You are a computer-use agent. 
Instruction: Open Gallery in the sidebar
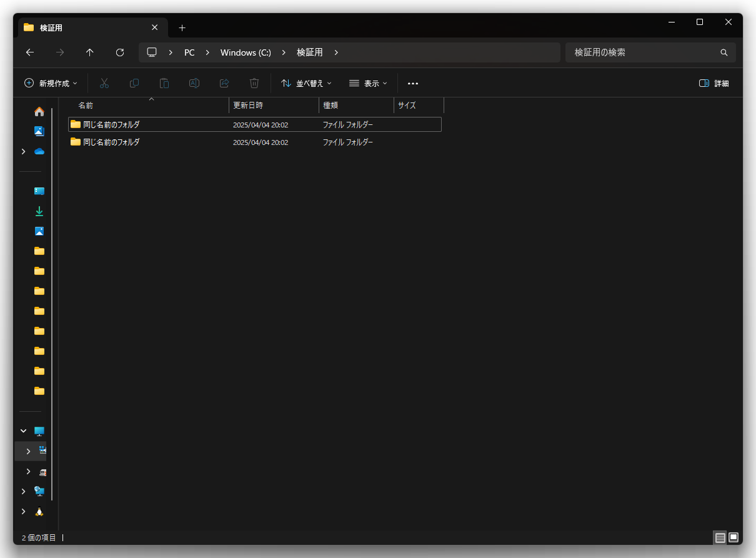[39, 131]
